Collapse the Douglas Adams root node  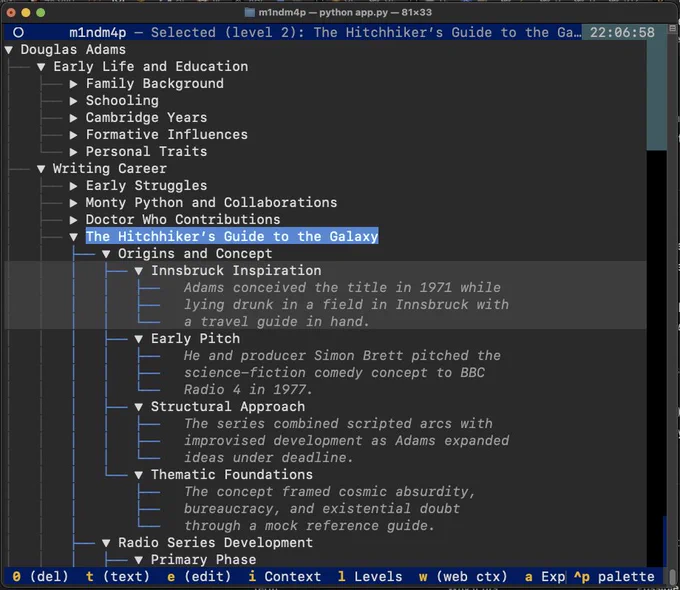pyautogui.click(x=9, y=49)
